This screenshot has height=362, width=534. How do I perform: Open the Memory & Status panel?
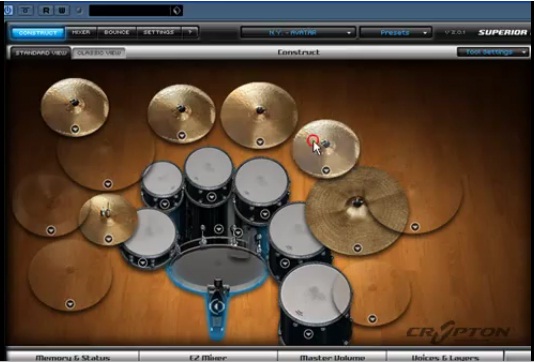[73, 358]
